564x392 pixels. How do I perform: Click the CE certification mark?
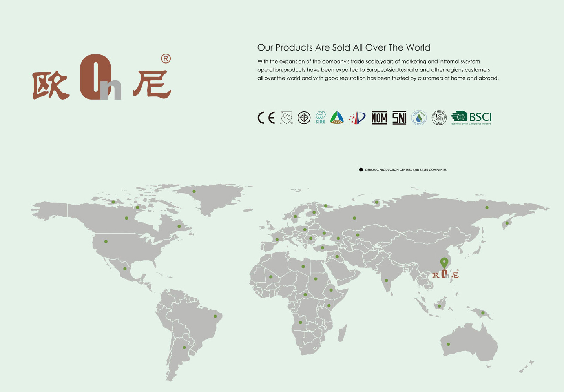coord(266,118)
